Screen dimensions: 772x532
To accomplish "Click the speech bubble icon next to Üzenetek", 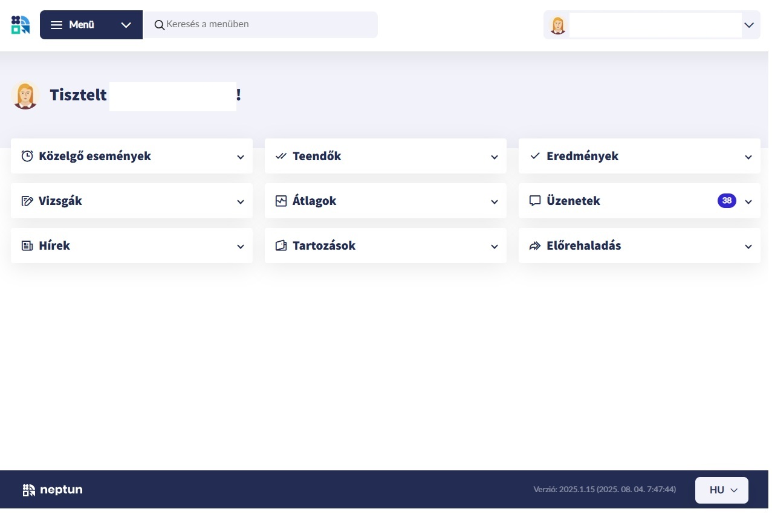I will pos(535,201).
